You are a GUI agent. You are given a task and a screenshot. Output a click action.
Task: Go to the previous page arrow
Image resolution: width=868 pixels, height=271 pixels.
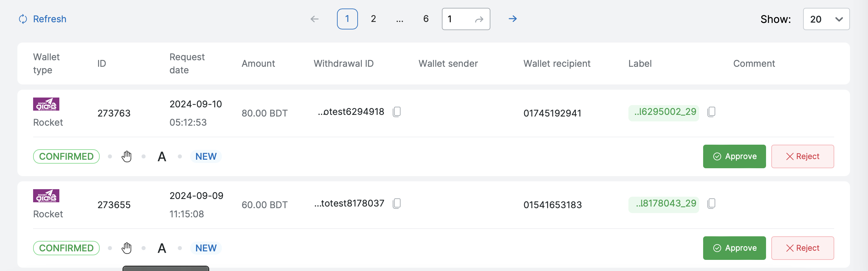(x=314, y=19)
